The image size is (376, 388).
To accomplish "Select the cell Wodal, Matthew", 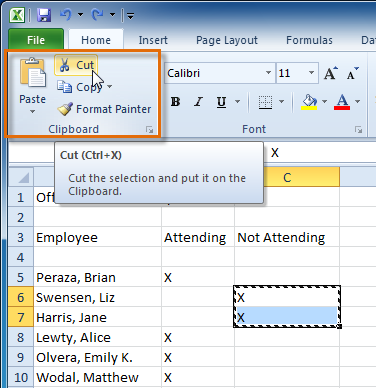I will click(x=98, y=377).
